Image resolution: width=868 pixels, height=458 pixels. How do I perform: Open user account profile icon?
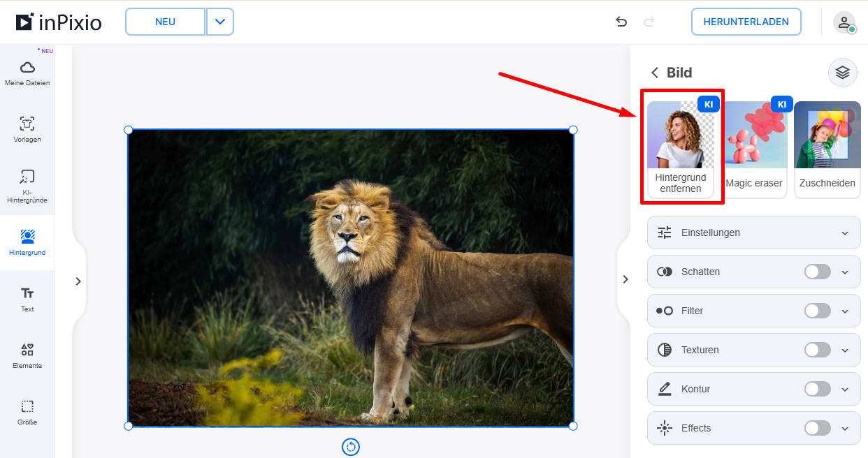tap(844, 22)
